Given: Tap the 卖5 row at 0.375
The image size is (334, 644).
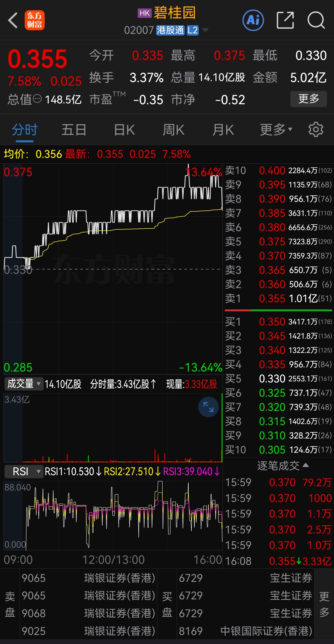Looking at the screenshot, I should 278,242.
